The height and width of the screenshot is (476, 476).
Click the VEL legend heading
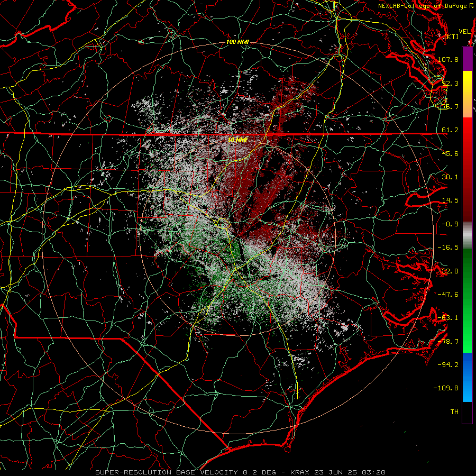click(464, 32)
